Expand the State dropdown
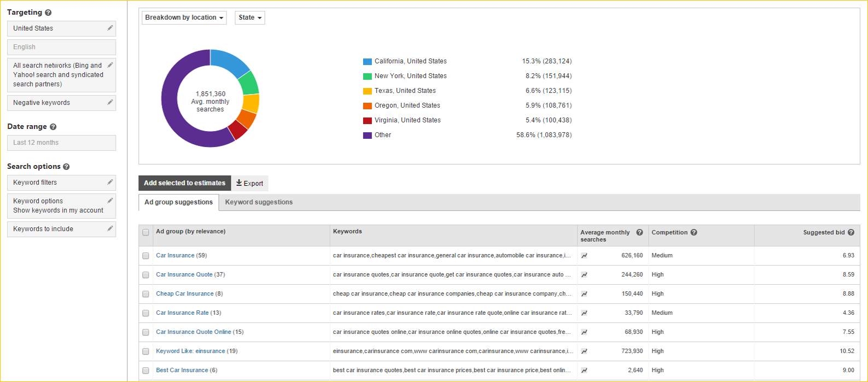Screen dimensions: 868x382 pyautogui.click(x=250, y=17)
